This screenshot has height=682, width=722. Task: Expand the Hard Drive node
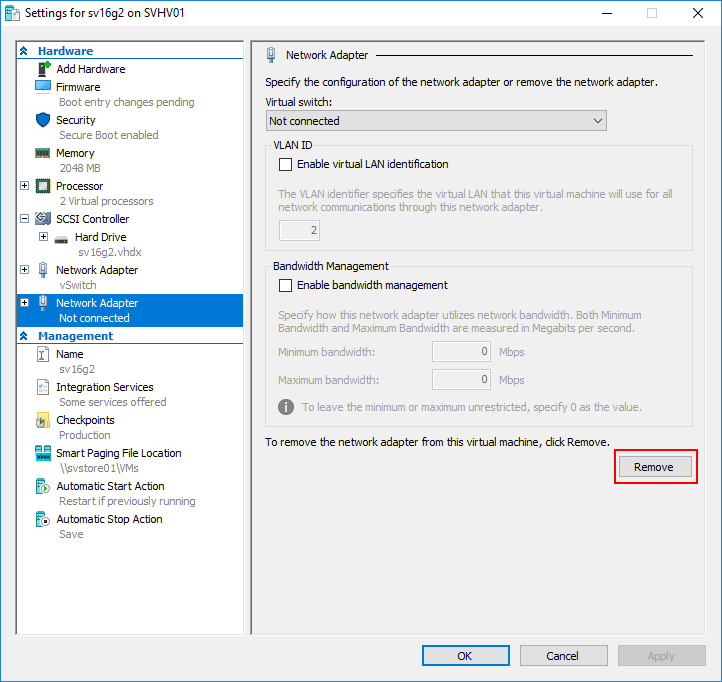click(x=43, y=237)
